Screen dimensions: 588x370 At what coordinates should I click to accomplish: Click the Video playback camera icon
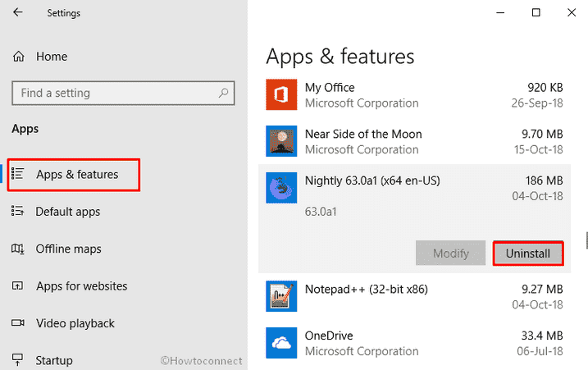coord(17,322)
